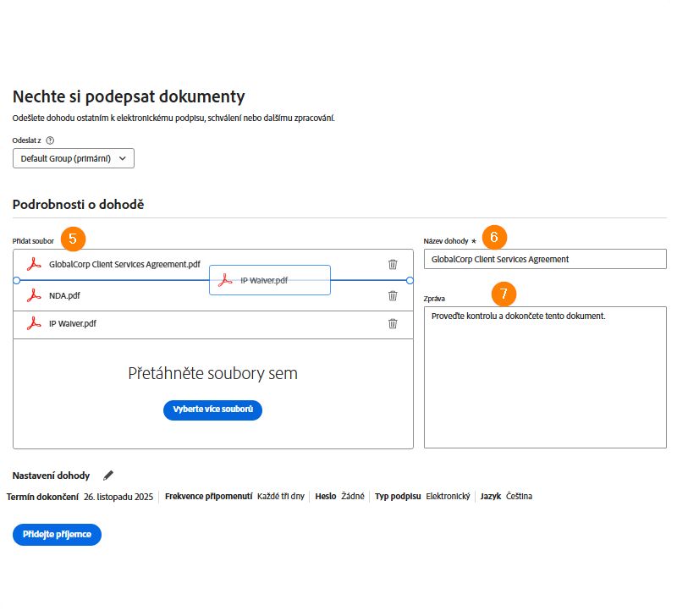Click the orange step 7 marker

tap(504, 294)
